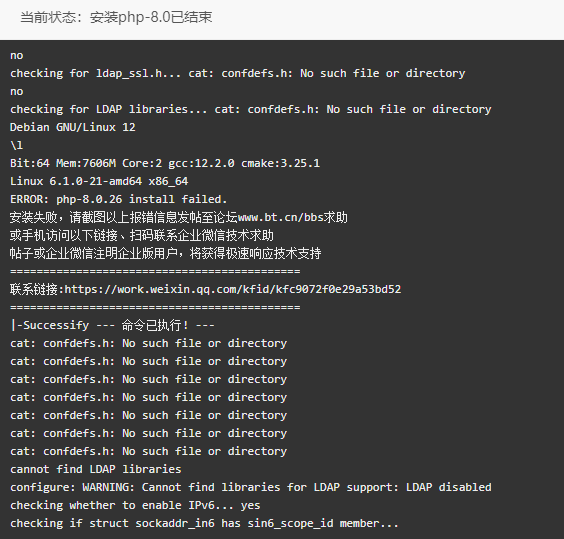Click the 'Debian GNU/Linux 12' line
The width and height of the screenshot is (564, 539).
(x=73, y=127)
